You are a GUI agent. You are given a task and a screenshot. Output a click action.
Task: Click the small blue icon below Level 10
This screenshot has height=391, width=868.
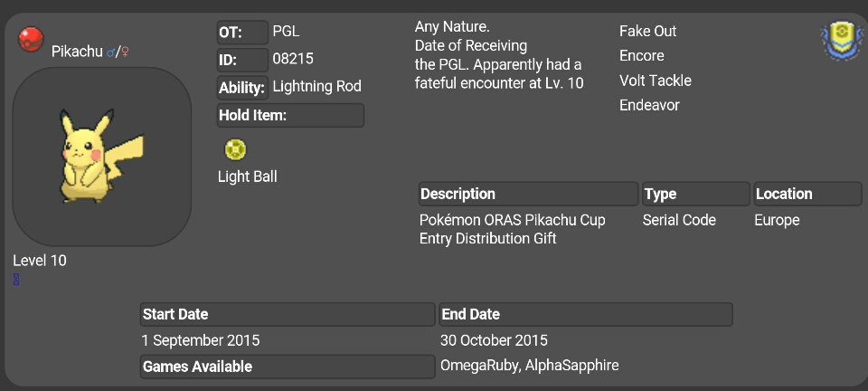pos(16,280)
